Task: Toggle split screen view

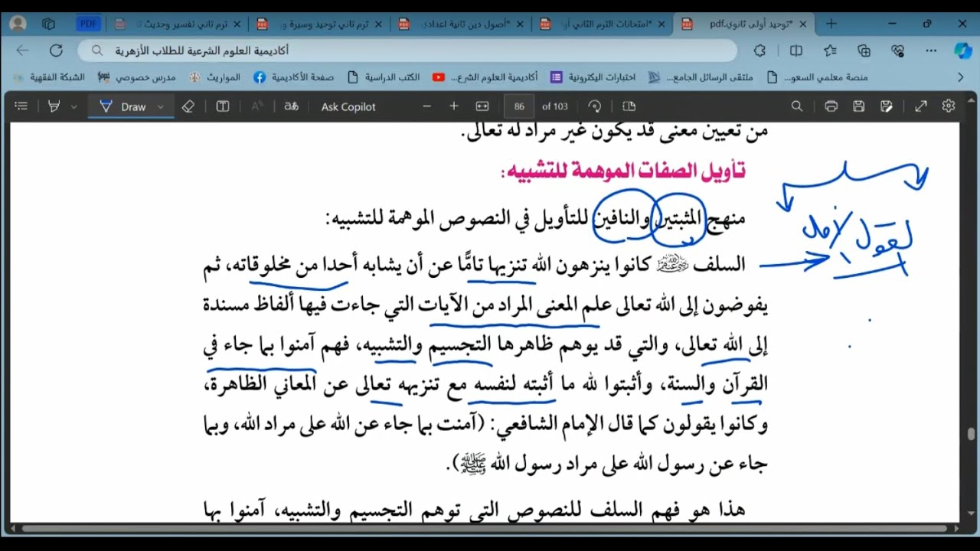Action: coord(796,51)
